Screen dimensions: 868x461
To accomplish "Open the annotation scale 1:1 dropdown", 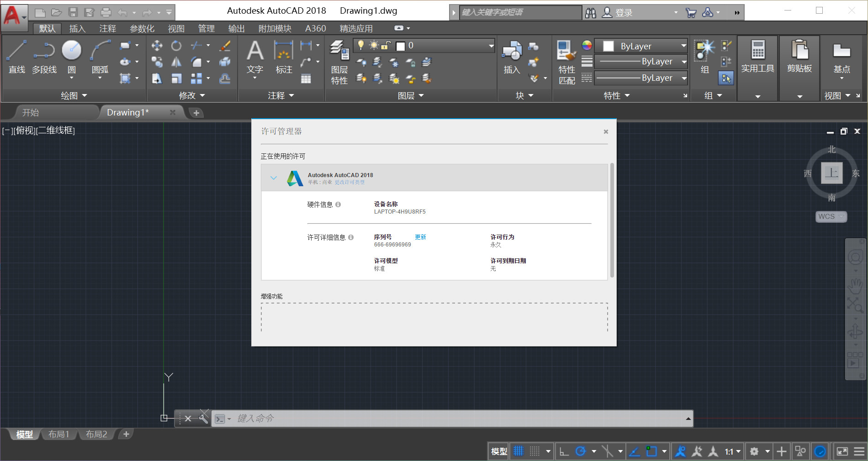I will tap(733, 451).
